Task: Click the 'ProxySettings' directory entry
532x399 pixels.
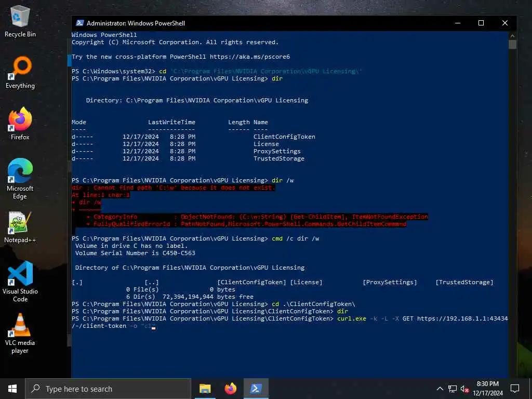Action: tap(277, 151)
